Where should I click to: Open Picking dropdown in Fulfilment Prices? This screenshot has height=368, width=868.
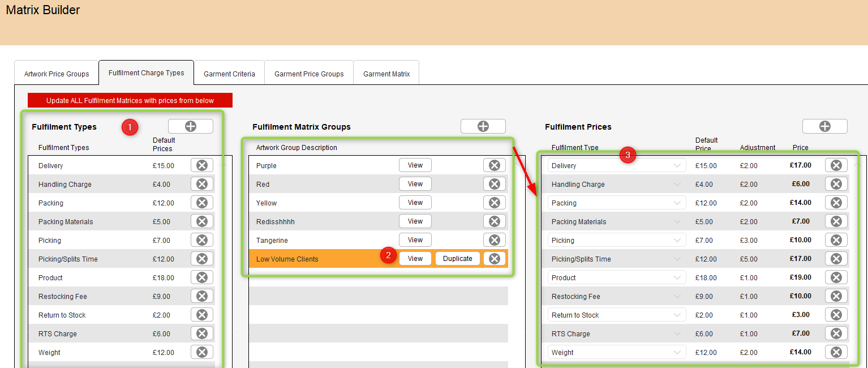pyautogui.click(x=617, y=240)
